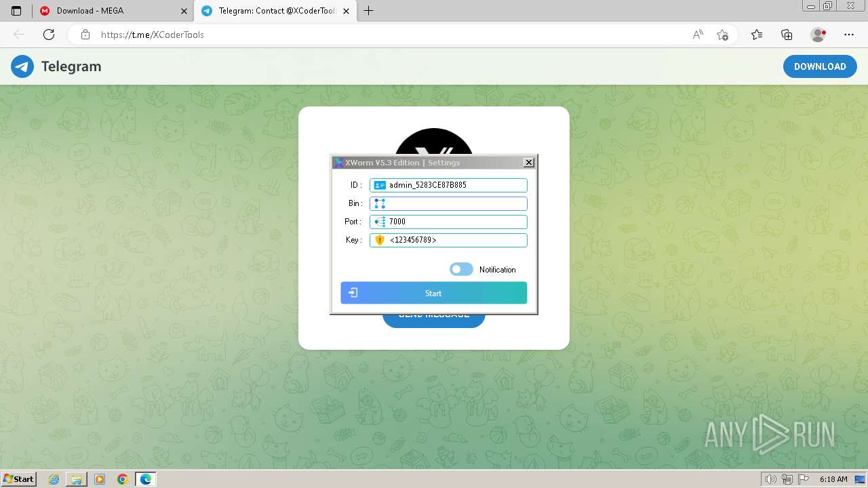Close the Download - MEGA tab
This screenshot has height=488, width=868.
(184, 11)
